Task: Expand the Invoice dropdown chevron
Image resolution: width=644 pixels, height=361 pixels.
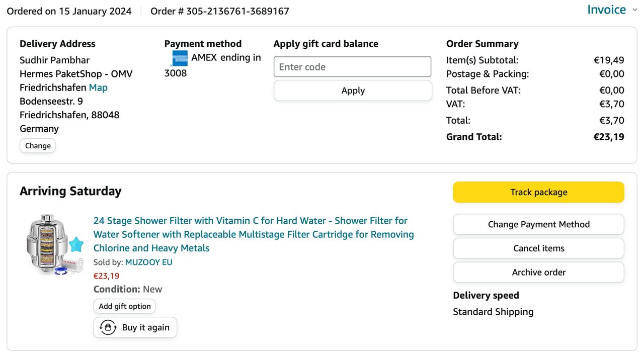Action: [634, 10]
